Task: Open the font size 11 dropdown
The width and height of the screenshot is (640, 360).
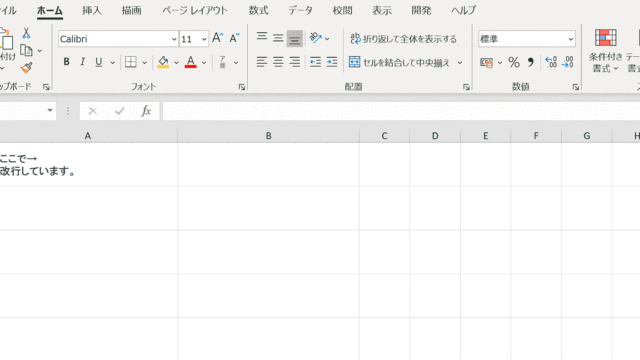Action: pyautogui.click(x=204, y=39)
